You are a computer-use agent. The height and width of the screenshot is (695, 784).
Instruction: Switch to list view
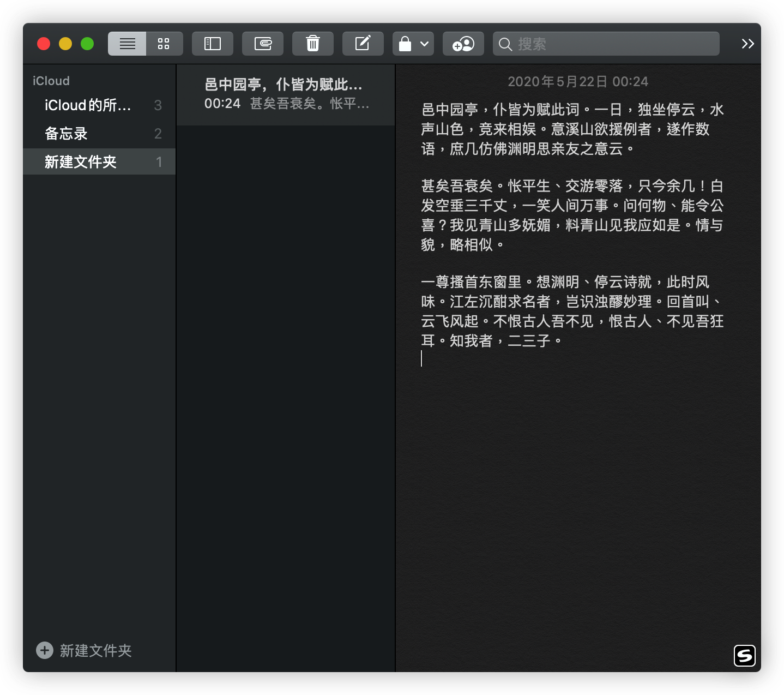127,44
